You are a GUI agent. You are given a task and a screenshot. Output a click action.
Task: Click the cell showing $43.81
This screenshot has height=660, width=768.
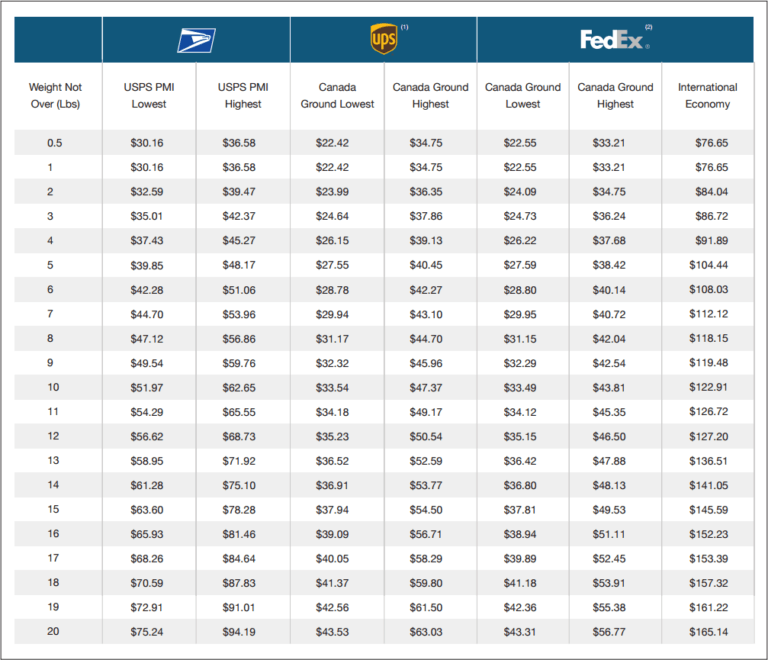point(609,388)
